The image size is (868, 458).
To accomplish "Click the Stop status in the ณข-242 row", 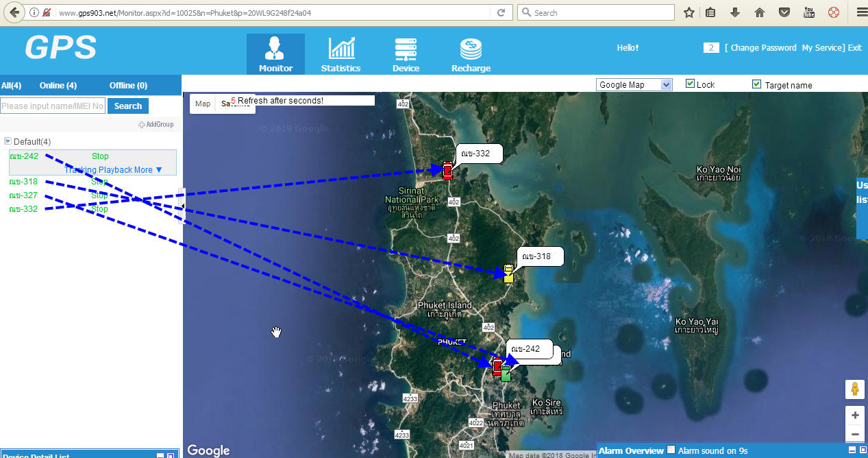I will (x=100, y=156).
